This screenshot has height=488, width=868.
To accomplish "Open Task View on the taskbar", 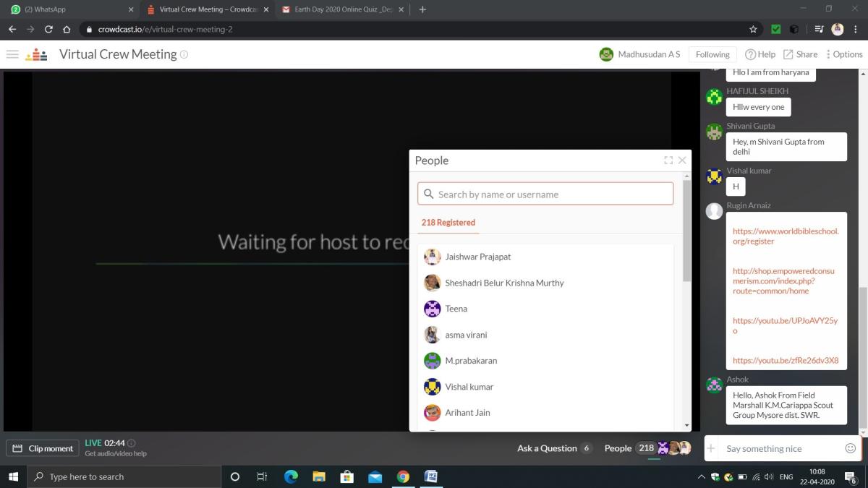I will click(263, 476).
